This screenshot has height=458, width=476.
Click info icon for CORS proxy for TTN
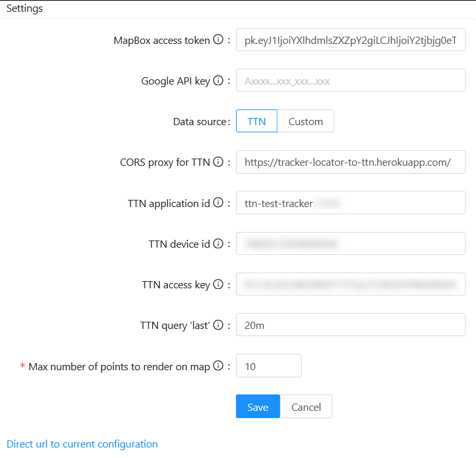tap(218, 162)
